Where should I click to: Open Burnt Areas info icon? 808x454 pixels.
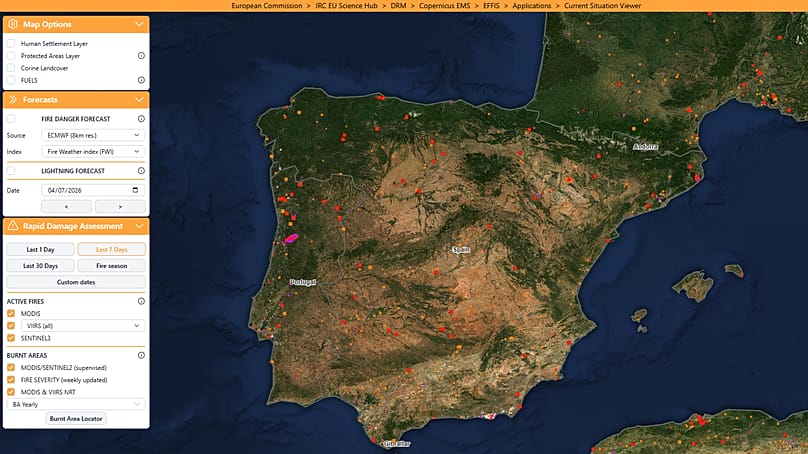point(141,355)
